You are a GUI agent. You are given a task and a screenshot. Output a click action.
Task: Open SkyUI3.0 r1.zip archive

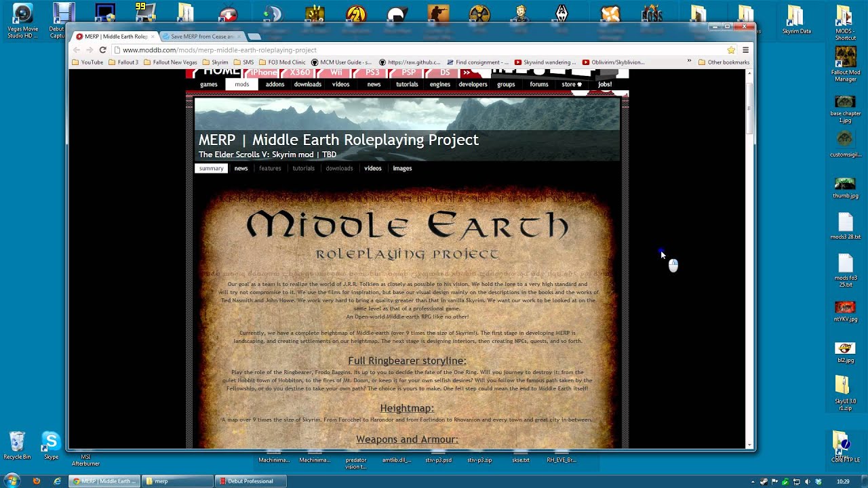(845, 393)
